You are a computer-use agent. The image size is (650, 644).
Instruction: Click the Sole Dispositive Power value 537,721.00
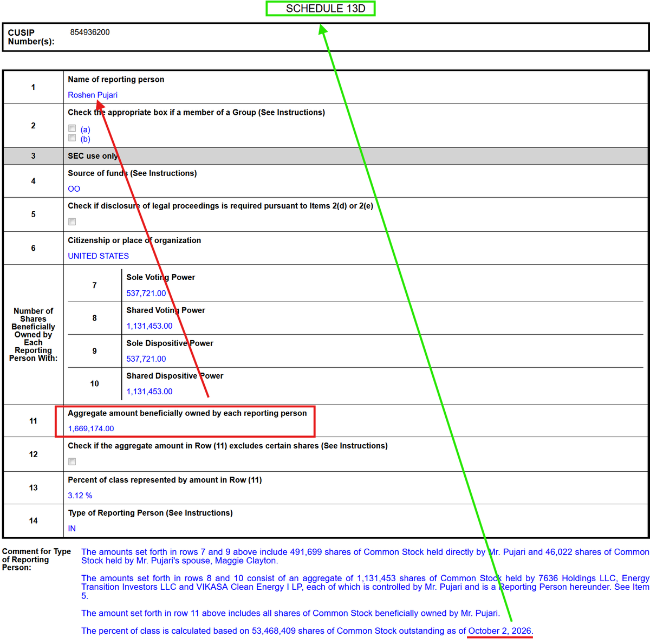point(146,359)
